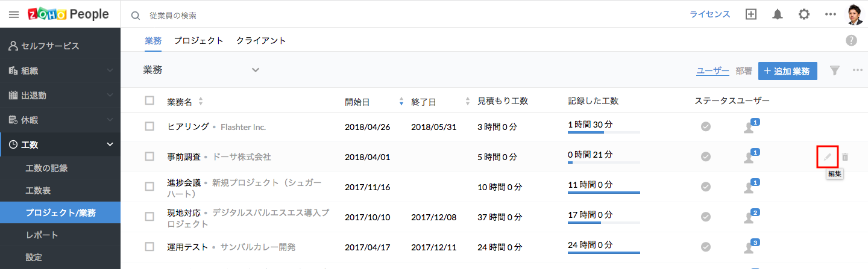Click the filter funnel icon

834,70
